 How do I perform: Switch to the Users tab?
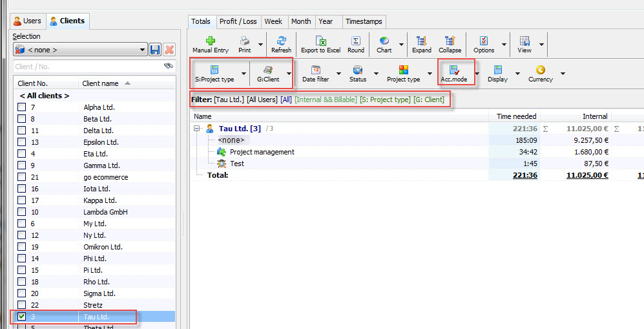point(27,21)
